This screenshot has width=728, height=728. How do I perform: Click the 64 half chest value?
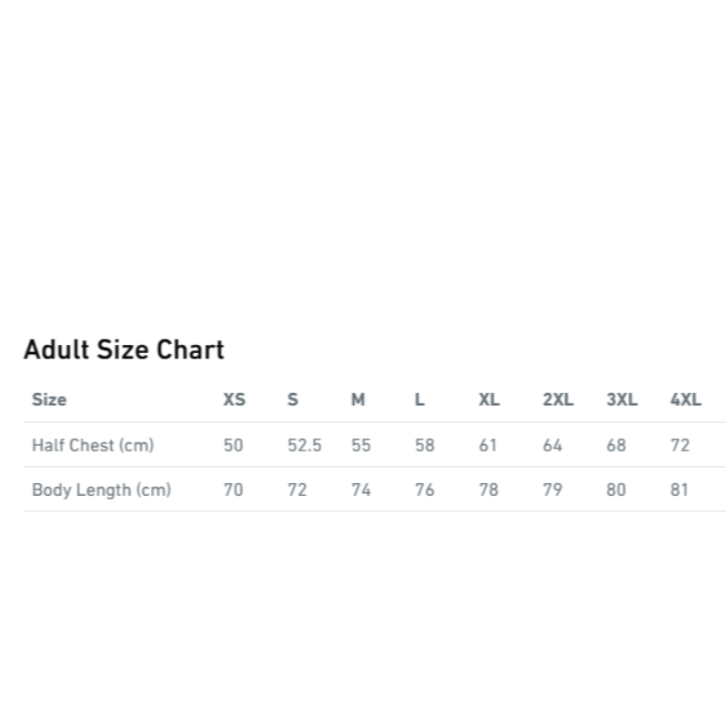point(552,446)
